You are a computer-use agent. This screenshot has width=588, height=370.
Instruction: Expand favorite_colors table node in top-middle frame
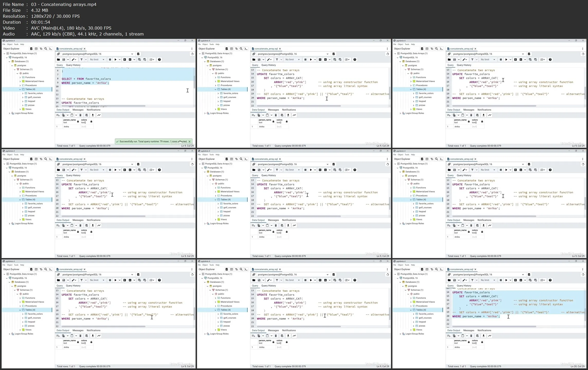click(218, 93)
